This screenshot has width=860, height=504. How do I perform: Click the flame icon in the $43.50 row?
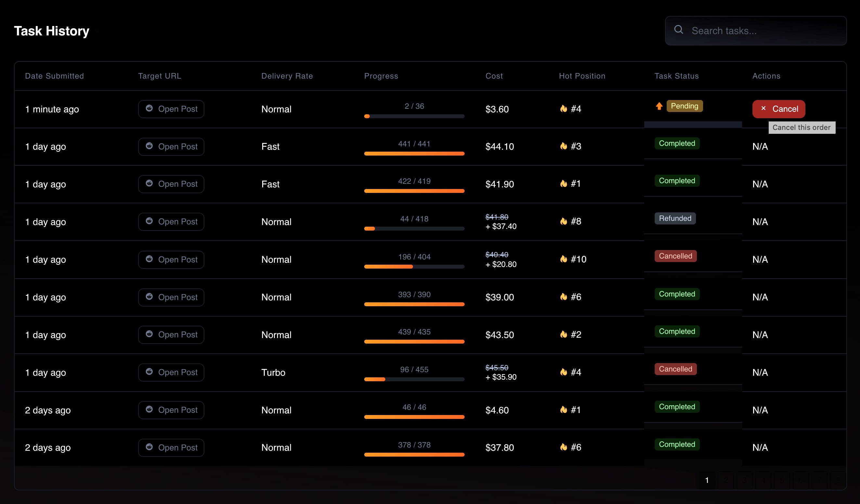pos(563,334)
